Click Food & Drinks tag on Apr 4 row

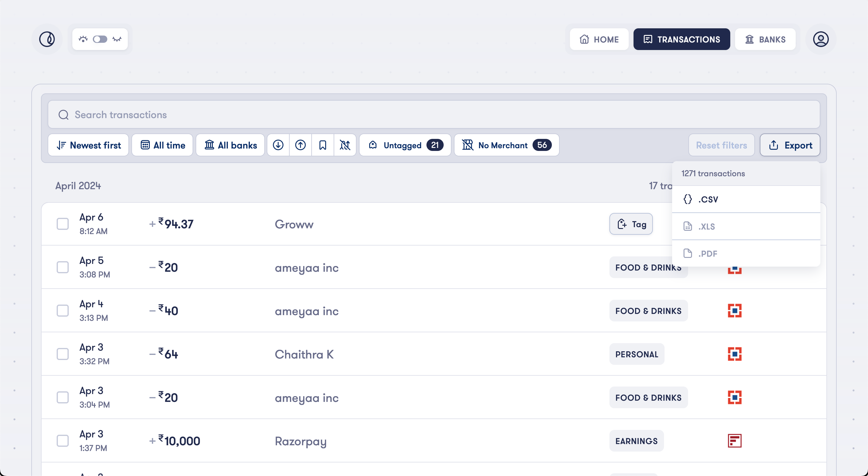(x=648, y=311)
